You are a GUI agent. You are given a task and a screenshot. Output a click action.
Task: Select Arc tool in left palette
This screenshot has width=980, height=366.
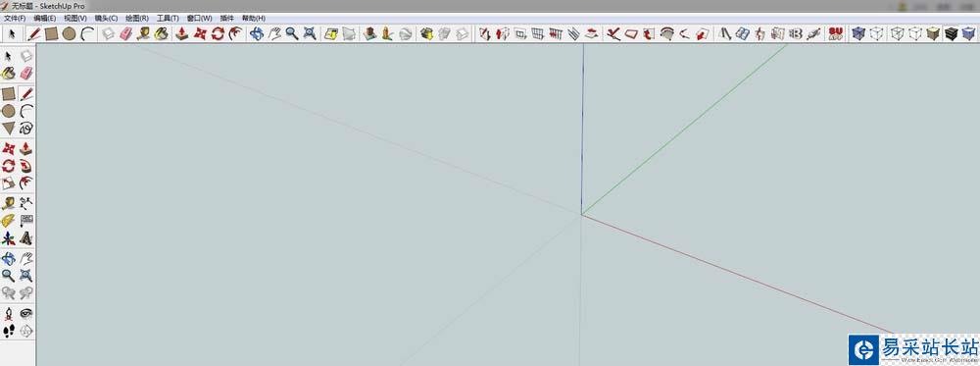(26, 111)
